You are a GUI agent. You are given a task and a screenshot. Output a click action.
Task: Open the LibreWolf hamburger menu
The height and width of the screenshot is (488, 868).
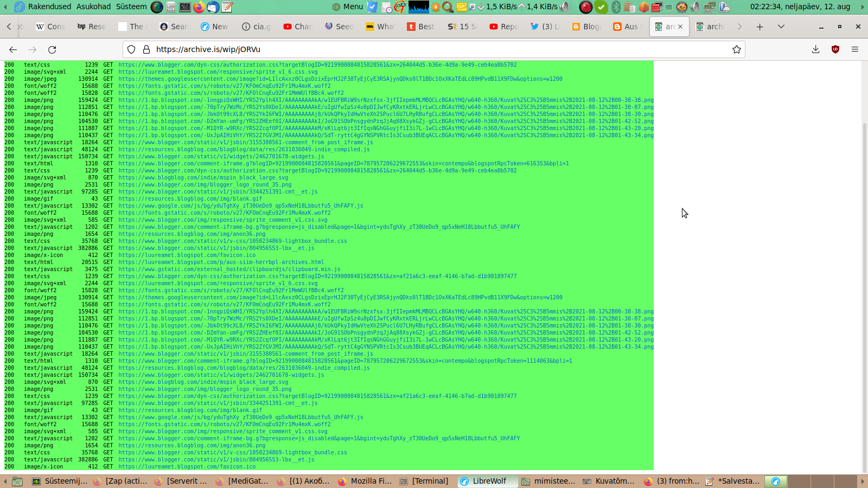[x=855, y=49]
